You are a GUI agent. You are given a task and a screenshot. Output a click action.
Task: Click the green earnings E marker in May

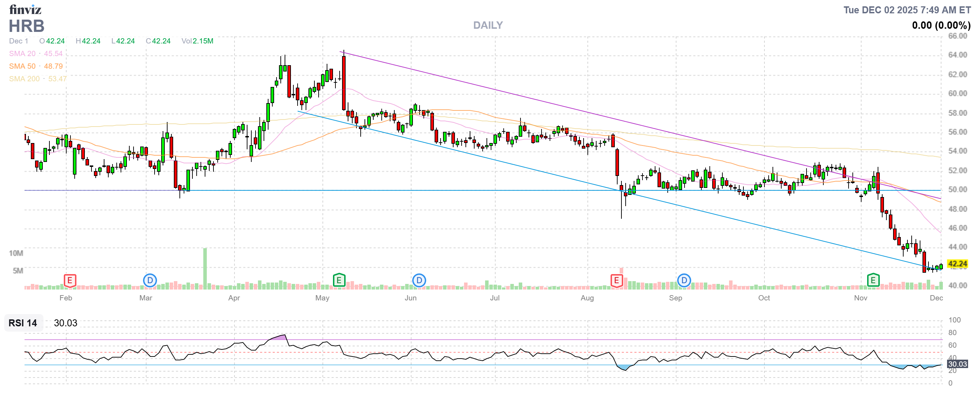[x=339, y=281]
